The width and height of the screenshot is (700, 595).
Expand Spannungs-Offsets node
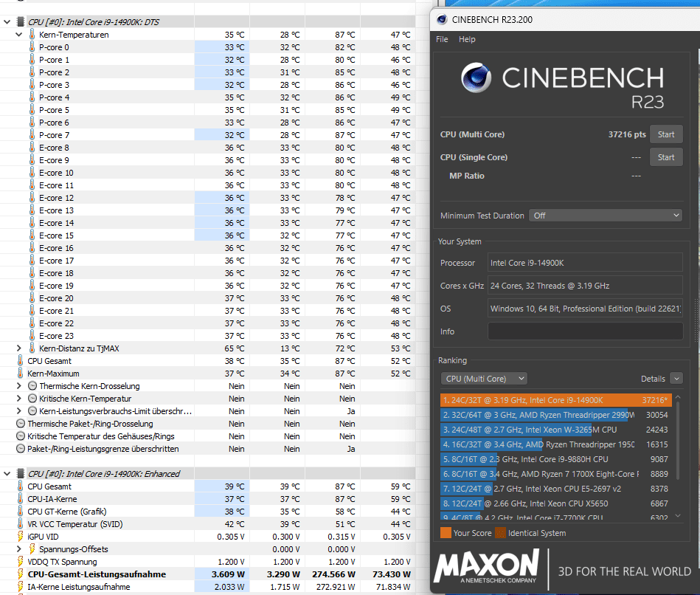(18, 549)
